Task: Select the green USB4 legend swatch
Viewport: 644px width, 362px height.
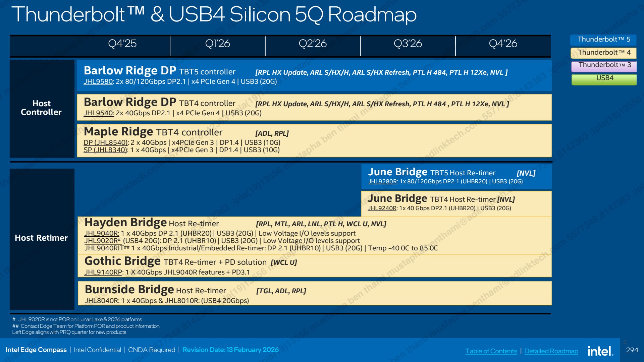Action: 604,79
